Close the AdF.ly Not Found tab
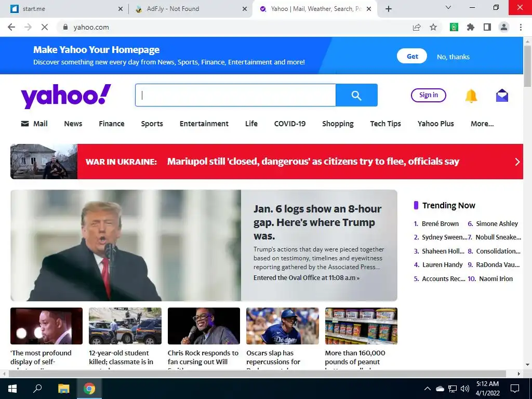532x399 pixels. pos(245,9)
